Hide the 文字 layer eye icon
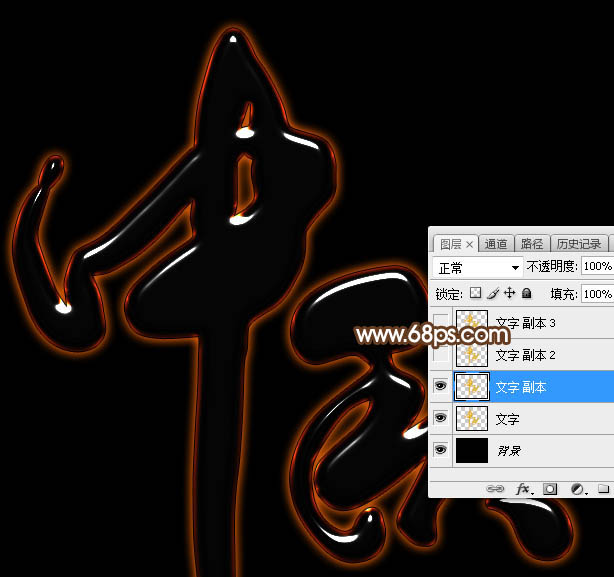Screen dimensions: 614x577 [x=441, y=418]
